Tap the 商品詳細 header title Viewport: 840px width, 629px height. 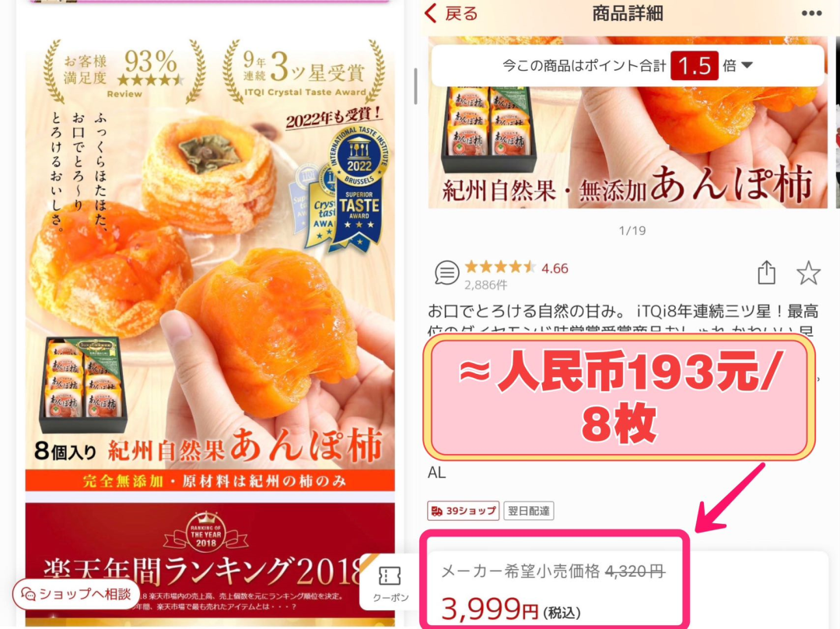tap(628, 13)
